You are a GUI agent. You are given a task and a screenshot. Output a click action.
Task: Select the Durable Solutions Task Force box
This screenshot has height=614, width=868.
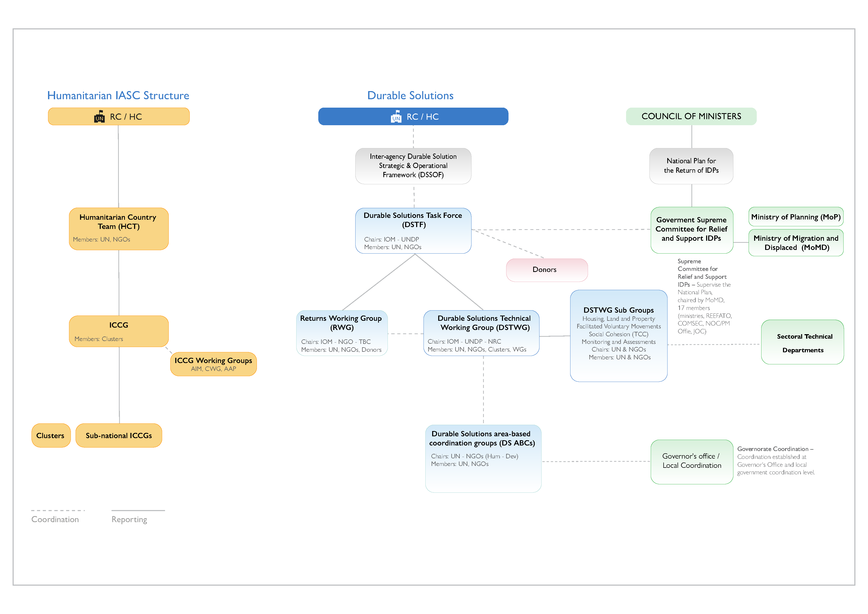tap(413, 230)
